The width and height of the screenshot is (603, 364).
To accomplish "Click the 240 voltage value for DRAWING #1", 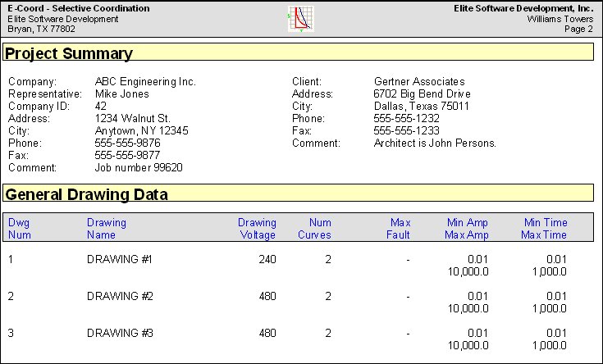I will point(267,259).
